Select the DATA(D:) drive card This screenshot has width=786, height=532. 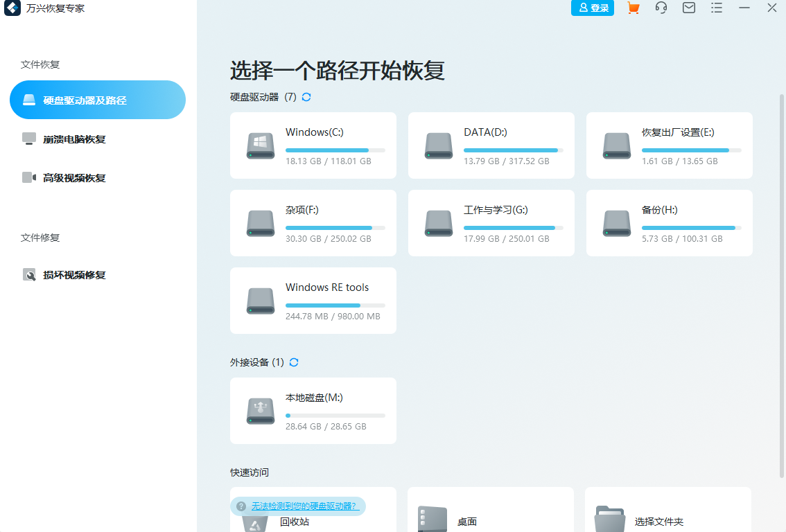(x=491, y=145)
